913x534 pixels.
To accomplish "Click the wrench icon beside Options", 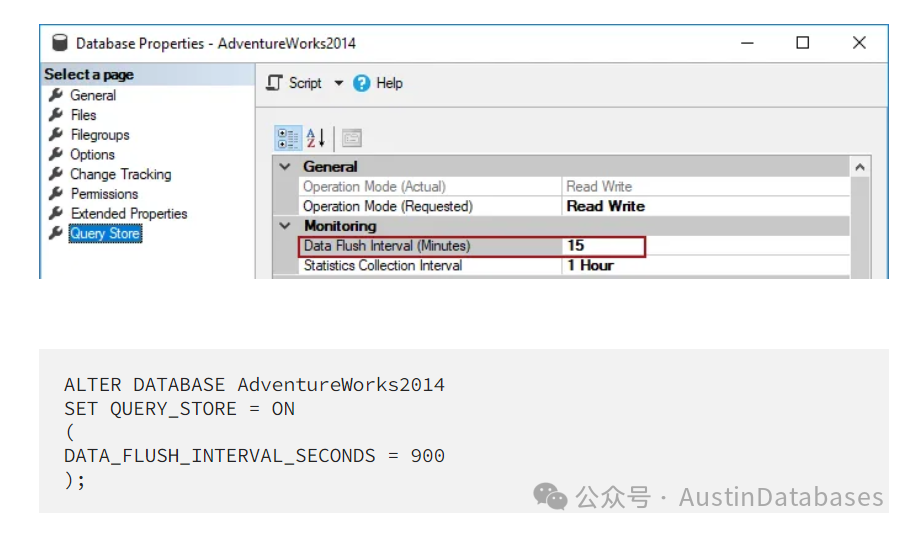I will [56, 154].
